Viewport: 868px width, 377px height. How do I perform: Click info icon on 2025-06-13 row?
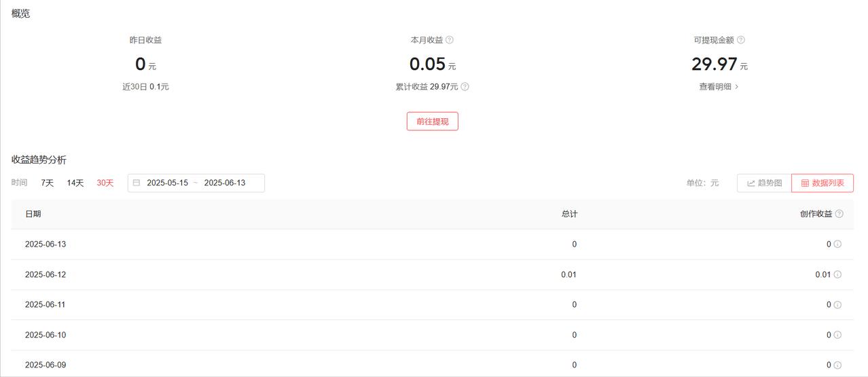837,245
